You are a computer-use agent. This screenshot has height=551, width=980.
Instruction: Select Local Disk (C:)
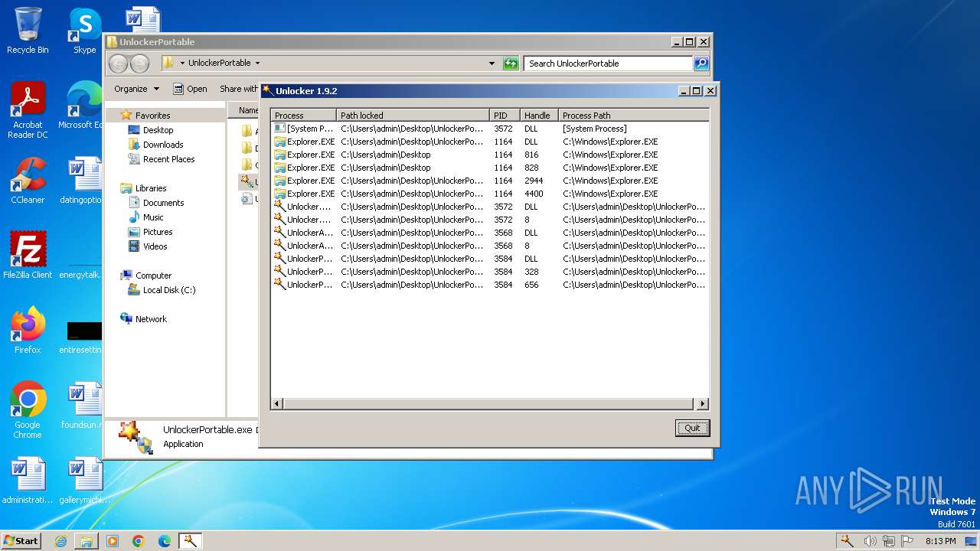point(168,290)
